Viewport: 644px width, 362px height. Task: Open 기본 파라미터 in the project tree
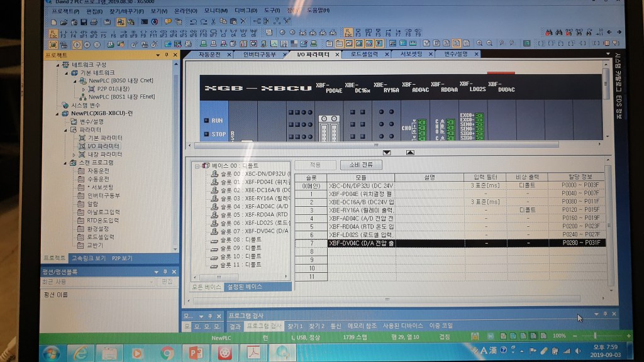point(104,138)
